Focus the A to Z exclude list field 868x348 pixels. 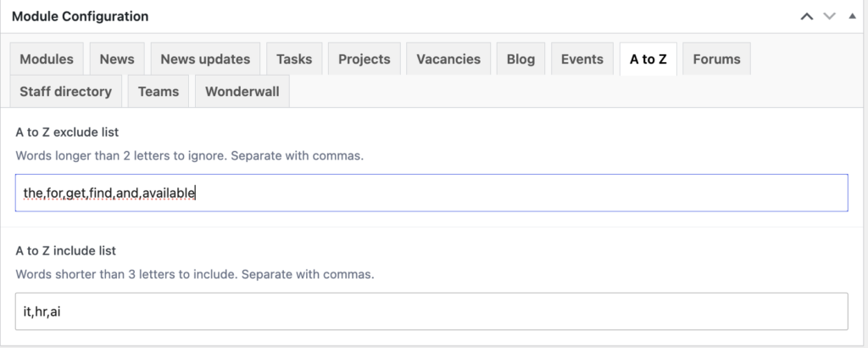pos(431,193)
